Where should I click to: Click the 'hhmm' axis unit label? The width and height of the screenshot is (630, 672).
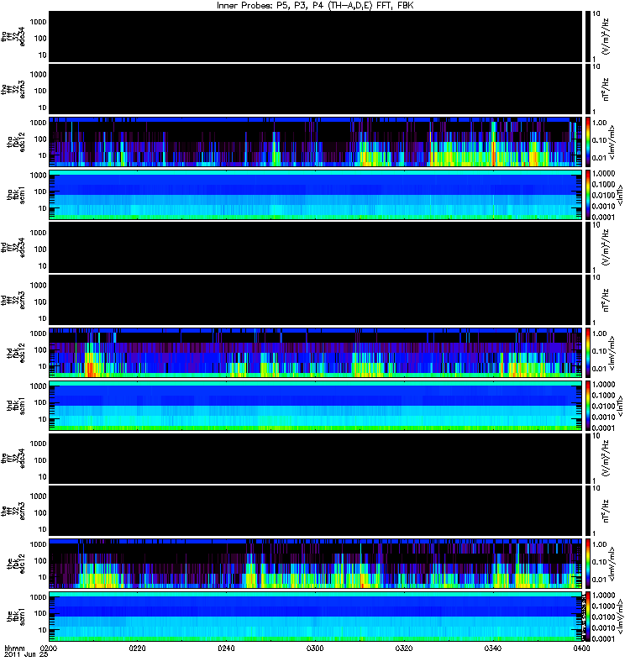(14, 648)
